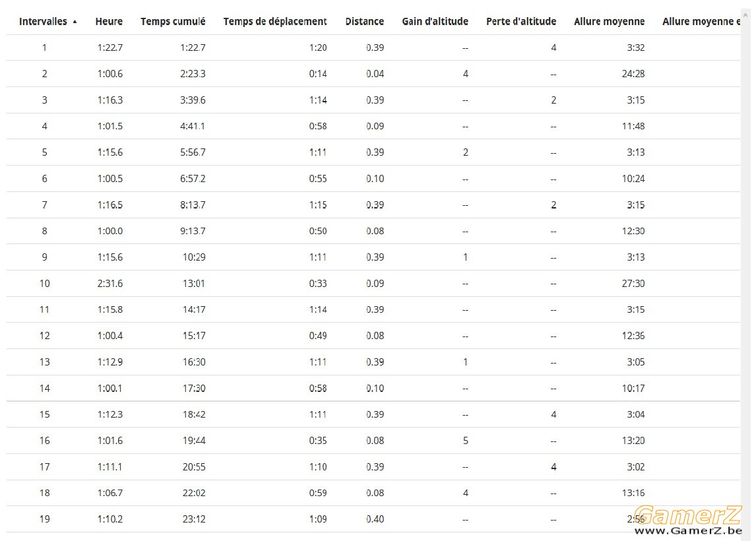Select interval row 19

tap(373, 519)
